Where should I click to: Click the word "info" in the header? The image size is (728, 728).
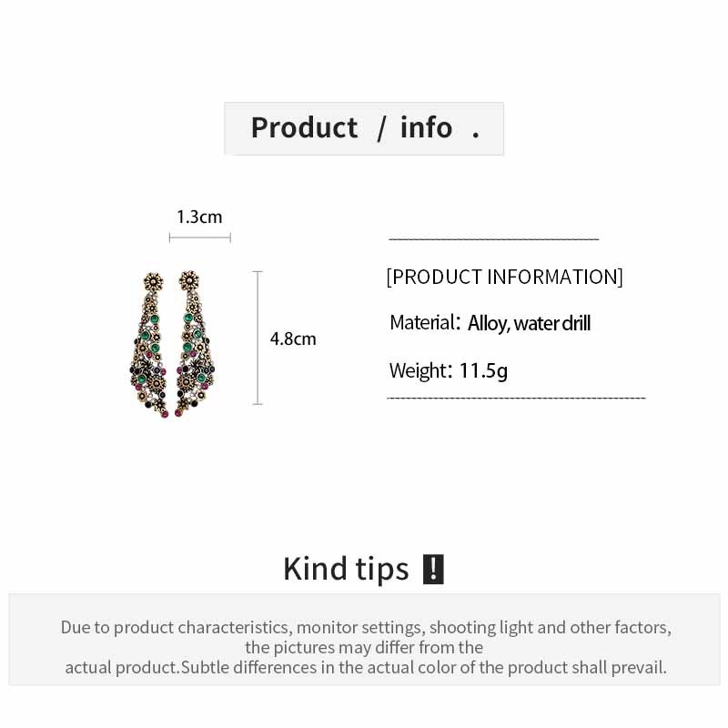click(x=426, y=127)
